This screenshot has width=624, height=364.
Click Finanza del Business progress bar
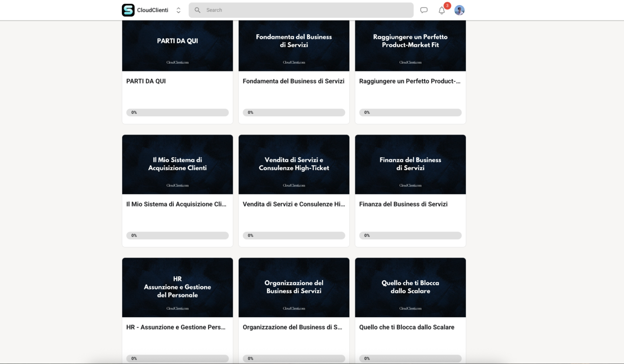coord(410,235)
